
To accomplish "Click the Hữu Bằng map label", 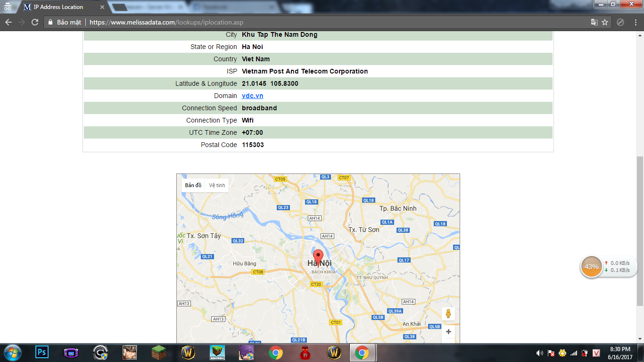I will 245,263.
